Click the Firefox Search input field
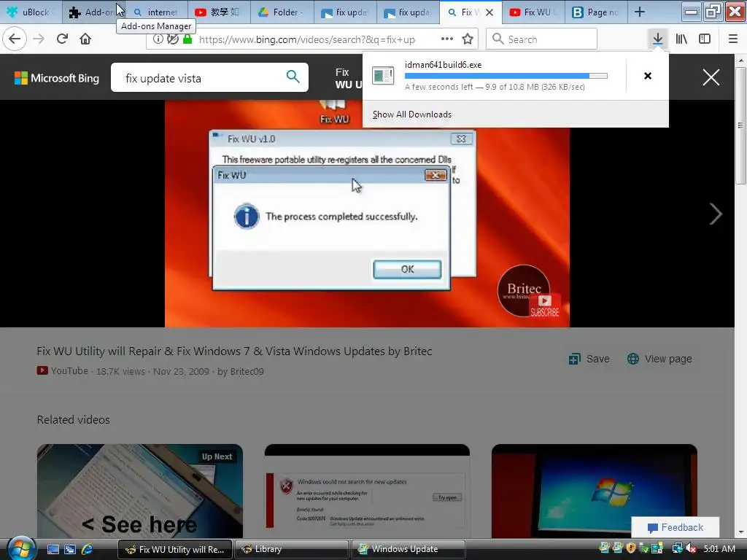The width and height of the screenshot is (747, 560). (542, 39)
